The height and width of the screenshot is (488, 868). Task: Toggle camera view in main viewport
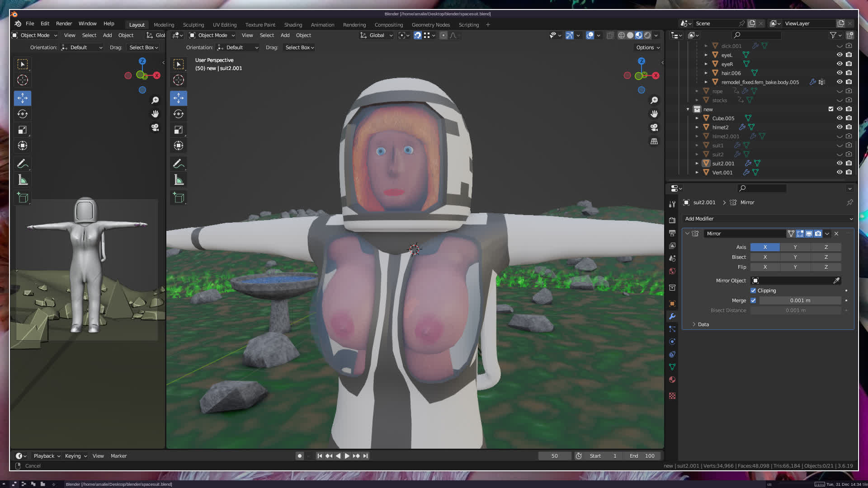[654, 127]
